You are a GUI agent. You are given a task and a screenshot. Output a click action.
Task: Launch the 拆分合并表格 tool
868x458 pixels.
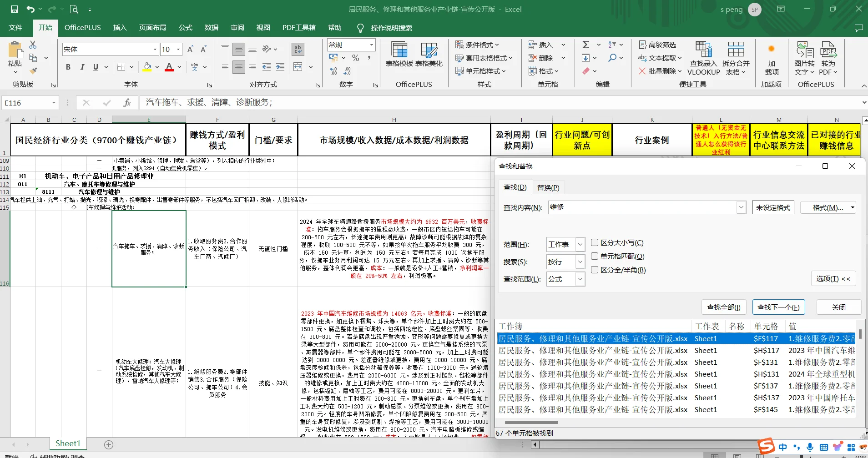[x=735, y=58]
